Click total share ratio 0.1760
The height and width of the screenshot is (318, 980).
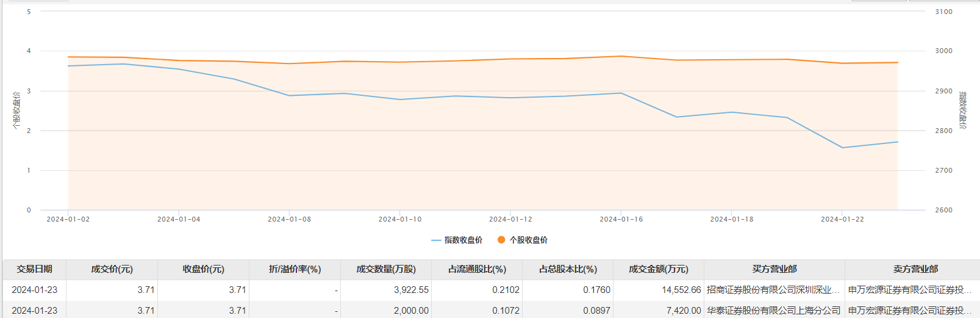596,290
